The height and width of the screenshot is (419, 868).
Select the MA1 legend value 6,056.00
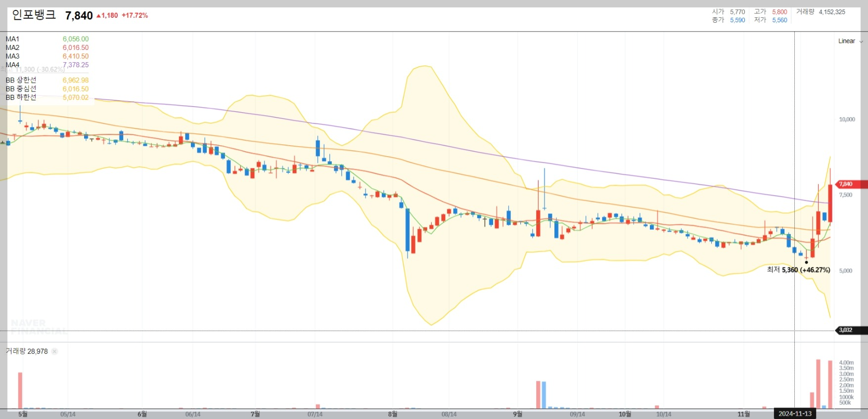(76, 39)
